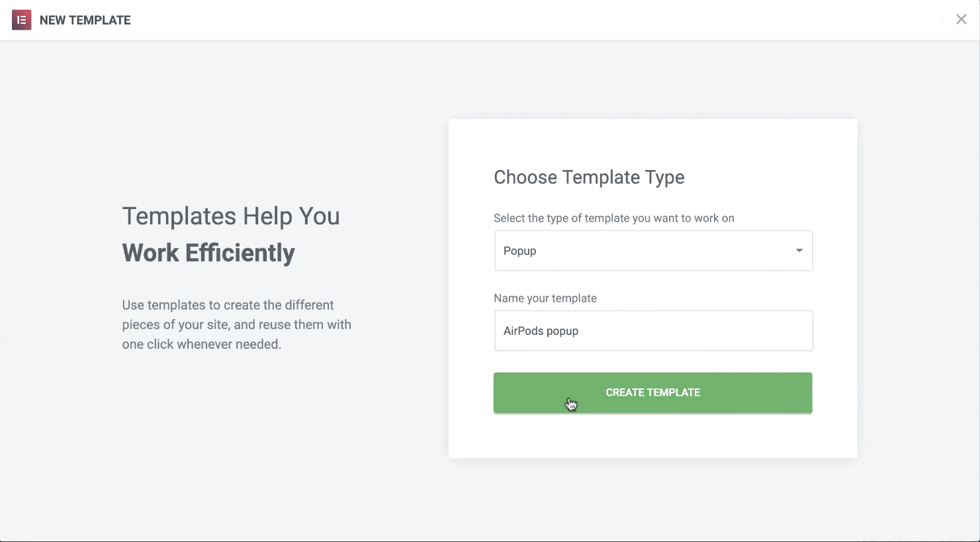This screenshot has width=980, height=542.
Task: Click the 'Select the type of template' label
Action: click(613, 218)
